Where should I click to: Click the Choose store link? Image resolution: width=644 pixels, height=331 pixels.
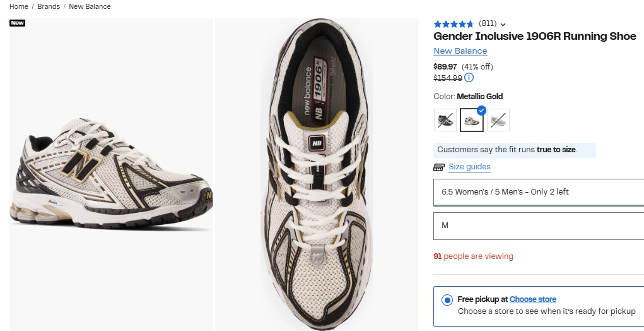pyautogui.click(x=533, y=299)
